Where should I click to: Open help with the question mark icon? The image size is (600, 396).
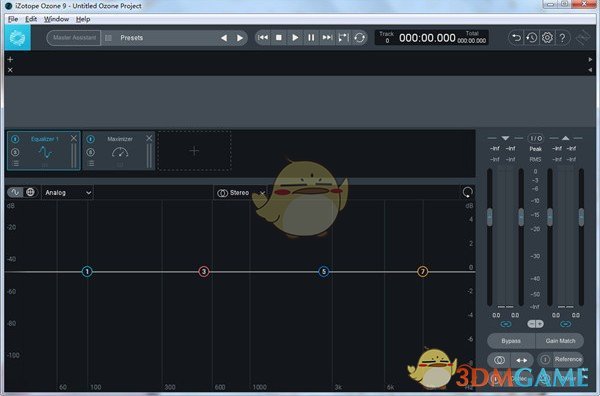point(562,38)
